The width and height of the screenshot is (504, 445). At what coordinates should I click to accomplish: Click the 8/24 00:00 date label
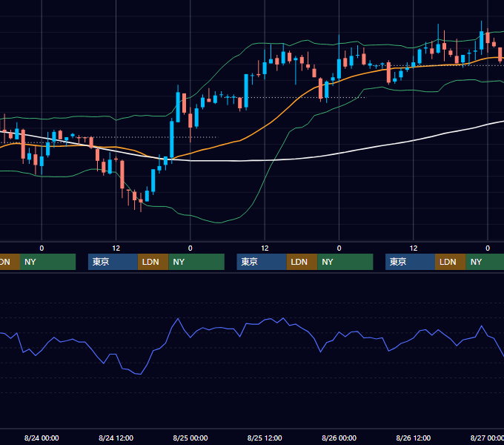pos(42,438)
